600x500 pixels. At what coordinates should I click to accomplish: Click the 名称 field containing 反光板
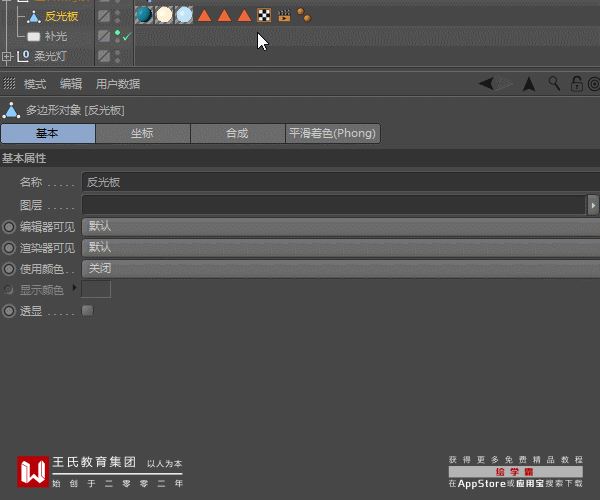click(x=341, y=182)
